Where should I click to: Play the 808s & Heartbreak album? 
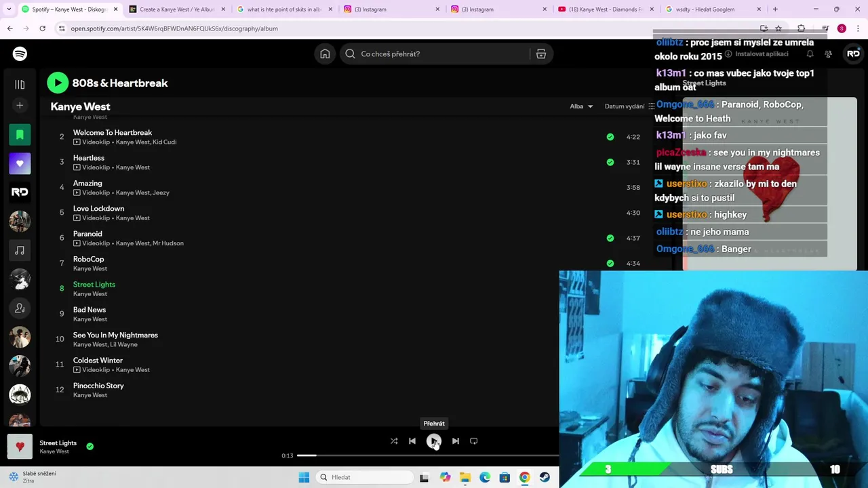[58, 83]
